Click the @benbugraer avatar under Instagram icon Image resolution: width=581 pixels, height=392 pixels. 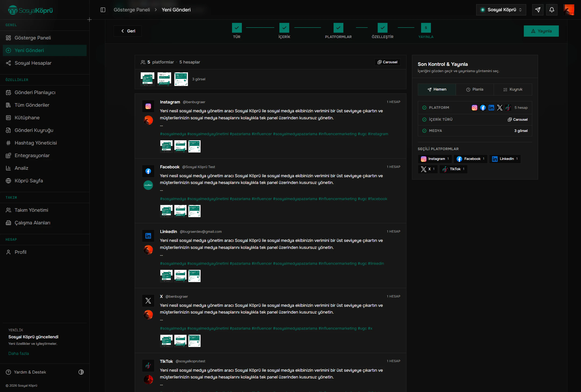coord(148,120)
